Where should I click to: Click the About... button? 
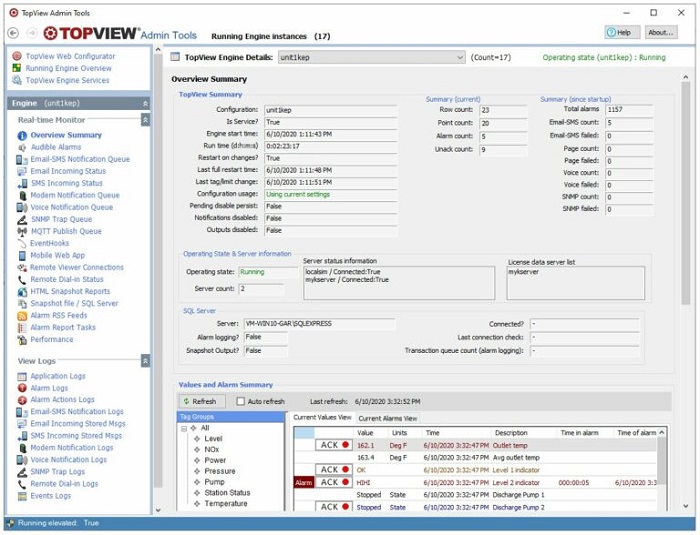coord(661,32)
